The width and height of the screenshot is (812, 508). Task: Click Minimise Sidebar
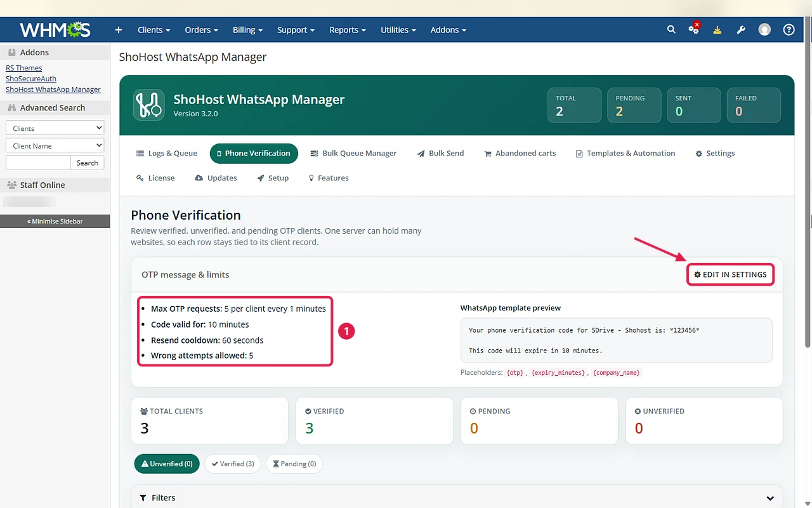point(55,221)
